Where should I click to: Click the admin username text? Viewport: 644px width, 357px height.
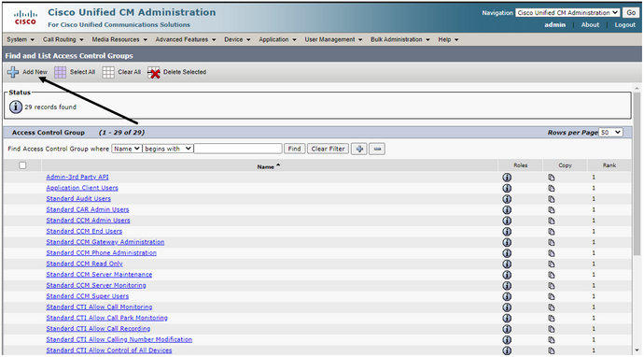pos(555,24)
